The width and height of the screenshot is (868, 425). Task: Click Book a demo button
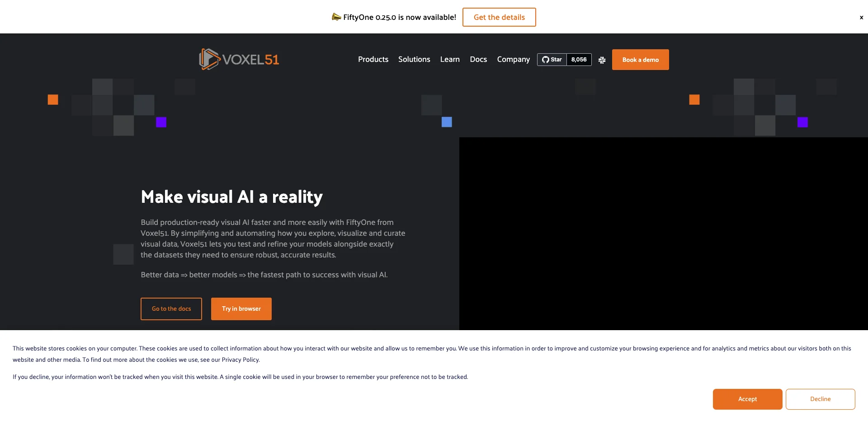[x=640, y=60]
